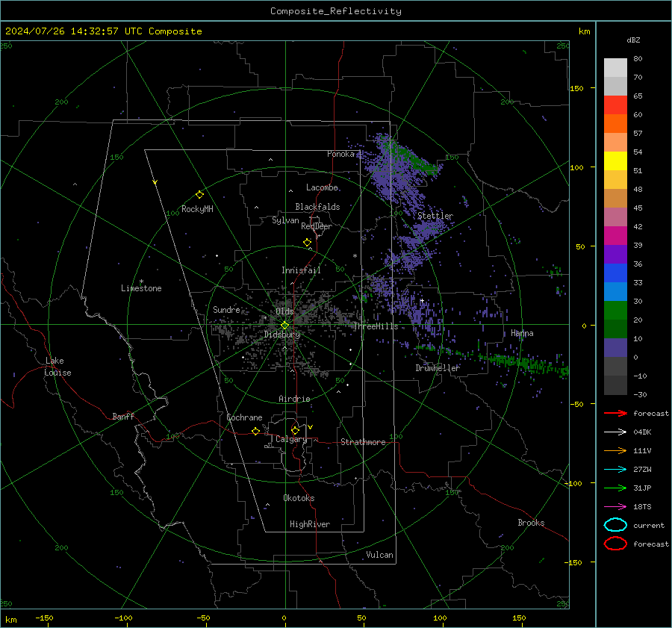Click the yellow V marker near Calgary
This screenshot has height=628, width=672.
click(311, 427)
